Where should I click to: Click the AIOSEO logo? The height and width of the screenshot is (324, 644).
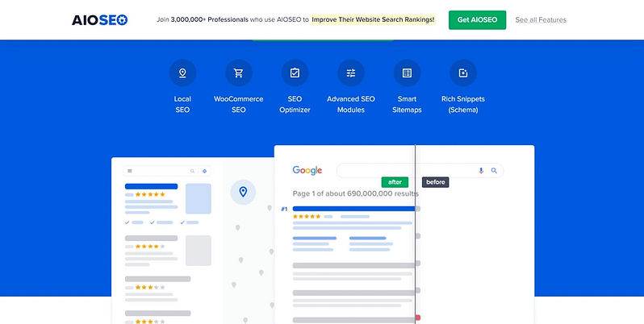(x=100, y=19)
